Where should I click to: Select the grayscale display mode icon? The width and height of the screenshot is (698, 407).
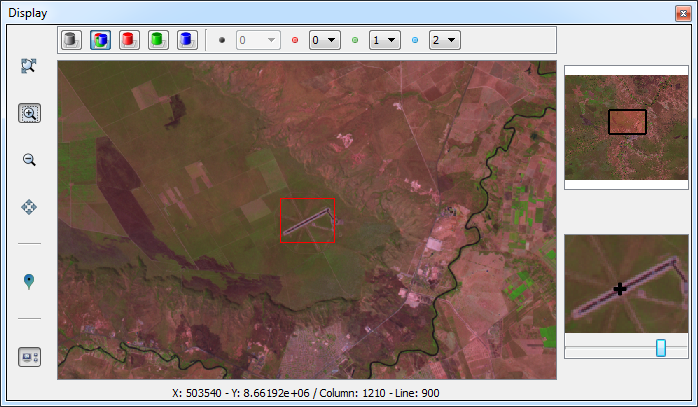70,40
